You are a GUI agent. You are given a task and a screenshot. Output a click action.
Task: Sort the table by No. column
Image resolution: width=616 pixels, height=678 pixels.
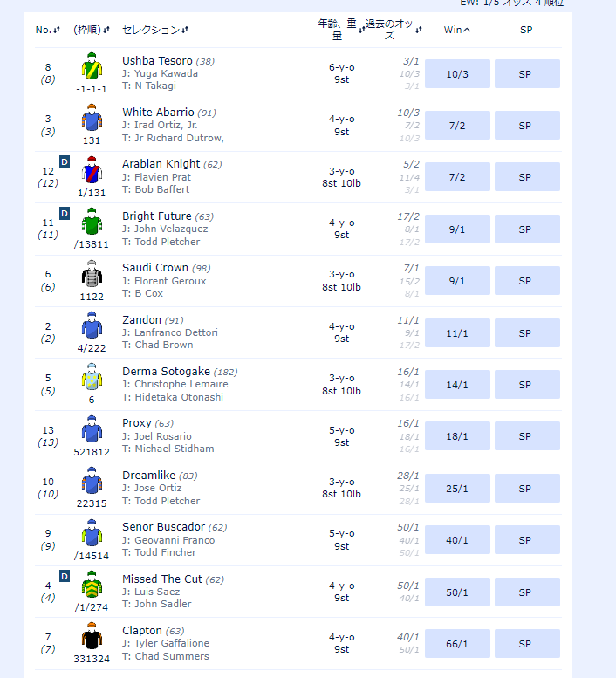[x=47, y=30]
